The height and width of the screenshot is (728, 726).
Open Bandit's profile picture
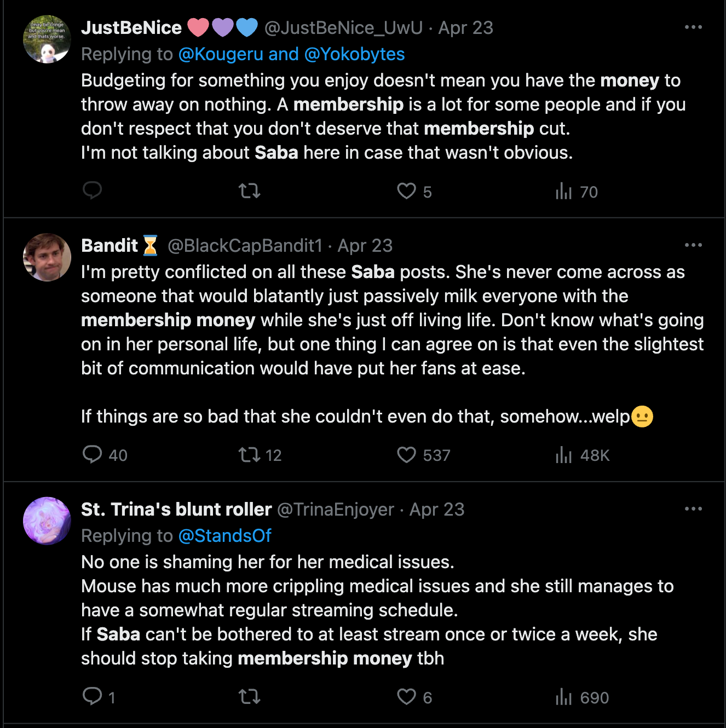(x=47, y=257)
